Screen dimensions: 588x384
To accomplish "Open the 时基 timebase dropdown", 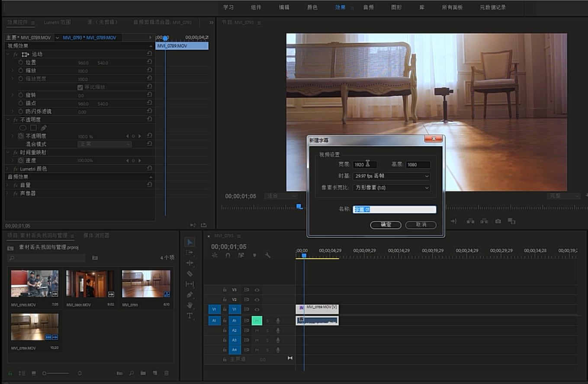I will pyautogui.click(x=392, y=176).
